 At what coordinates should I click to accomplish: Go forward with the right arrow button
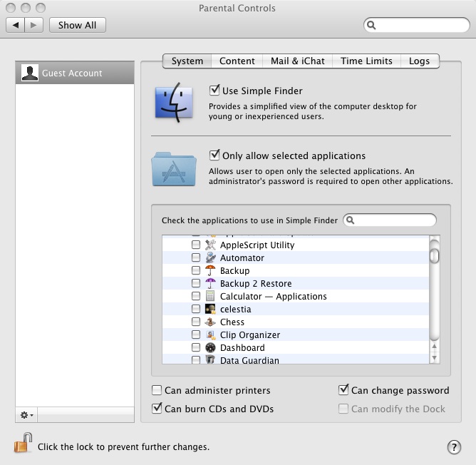point(33,25)
